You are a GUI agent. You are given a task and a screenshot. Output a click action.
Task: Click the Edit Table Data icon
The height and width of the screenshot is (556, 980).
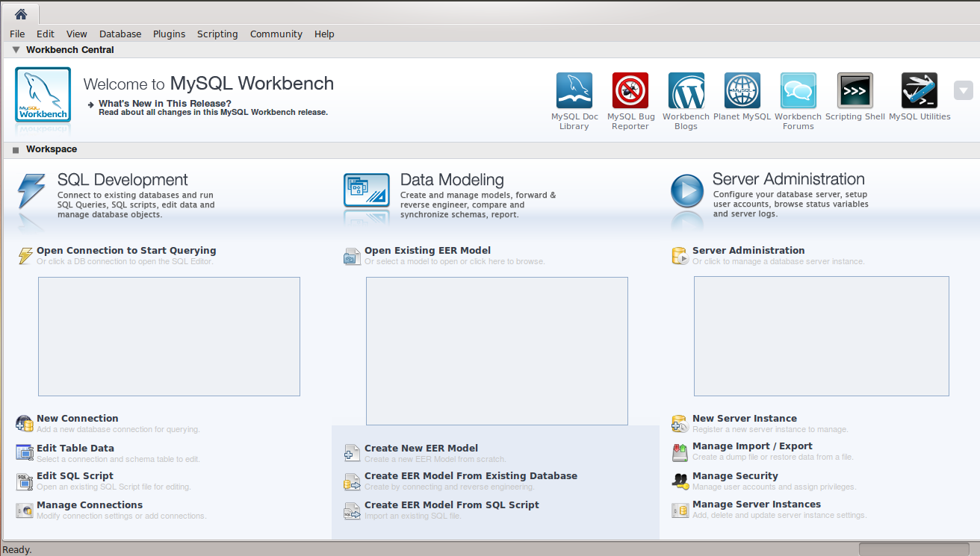coord(25,453)
